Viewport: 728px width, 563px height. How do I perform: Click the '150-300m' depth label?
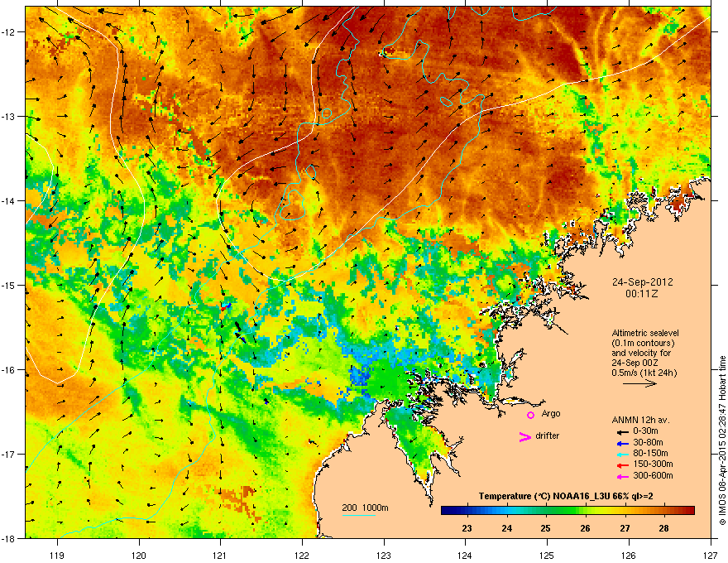pos(653,464)
